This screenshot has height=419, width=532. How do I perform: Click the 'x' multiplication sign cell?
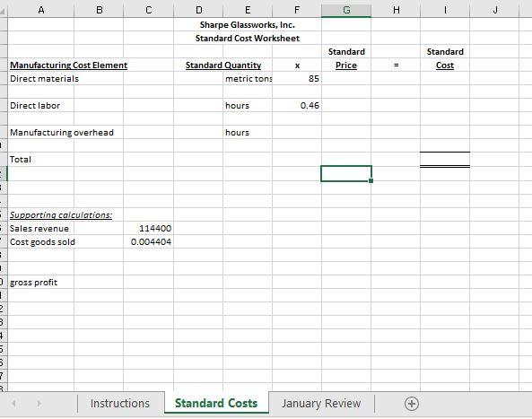(297, 65)
